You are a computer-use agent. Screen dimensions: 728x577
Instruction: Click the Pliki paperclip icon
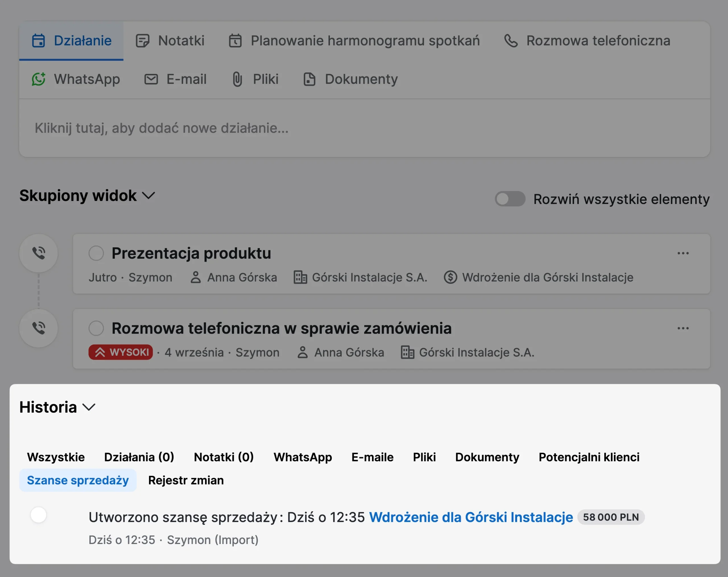click(237, 79)
